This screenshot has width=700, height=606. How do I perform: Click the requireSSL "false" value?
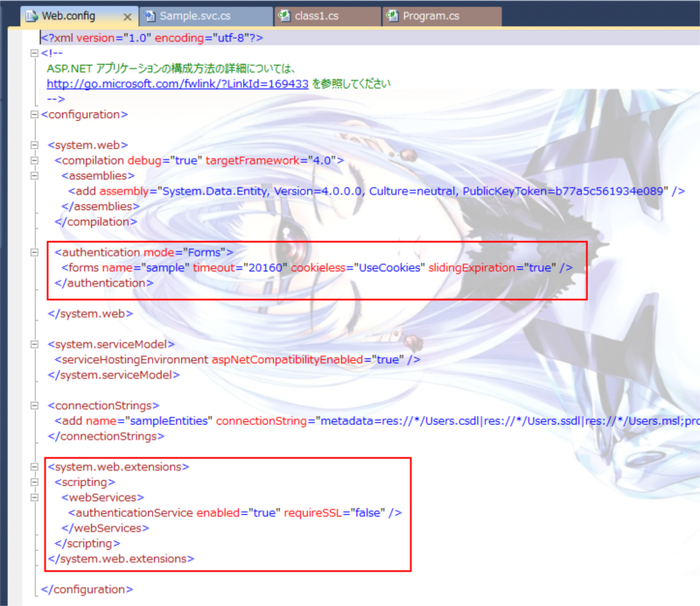pos(367,512)
